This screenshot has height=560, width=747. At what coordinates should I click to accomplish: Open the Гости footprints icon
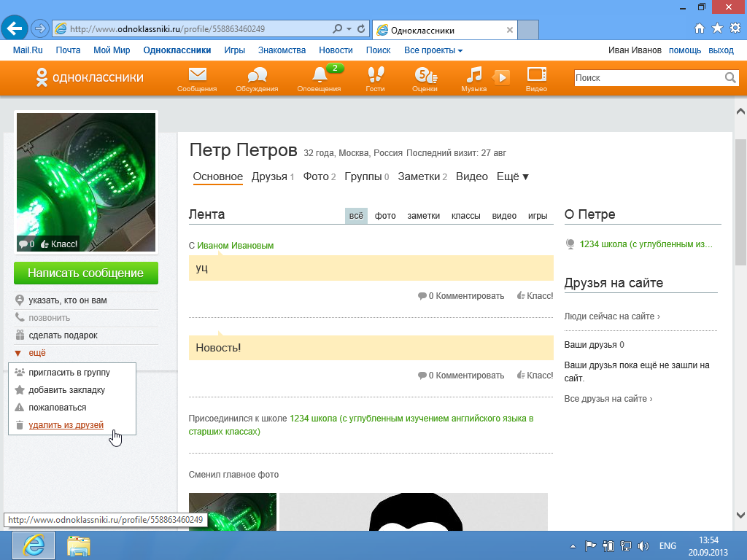coord(376,79)
